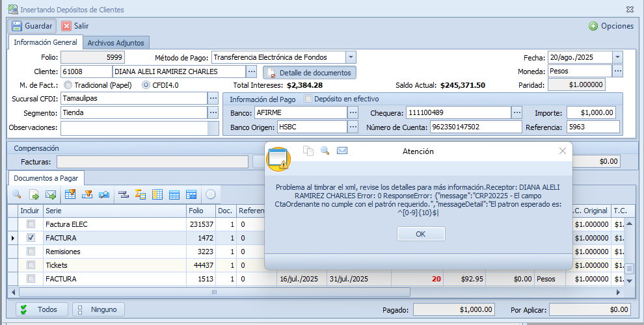The width and height of the screenshot is (644, 325).
Task: Click the envelope mail icon in Atención dialog
Action: 342,151
